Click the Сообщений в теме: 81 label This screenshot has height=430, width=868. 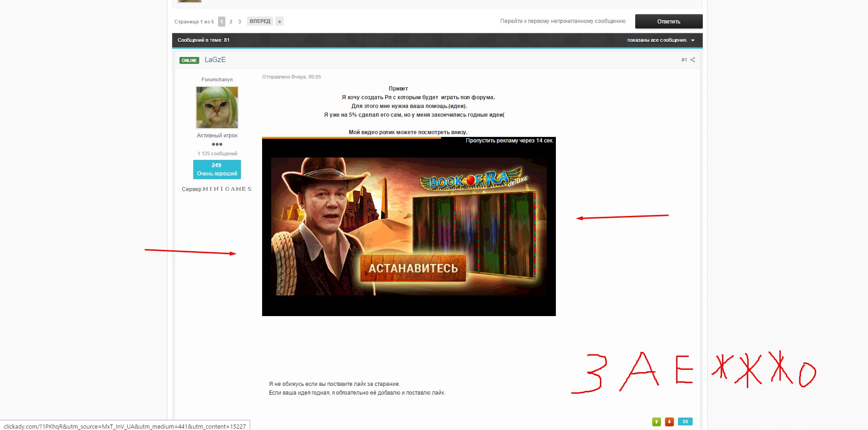point(203,40)
